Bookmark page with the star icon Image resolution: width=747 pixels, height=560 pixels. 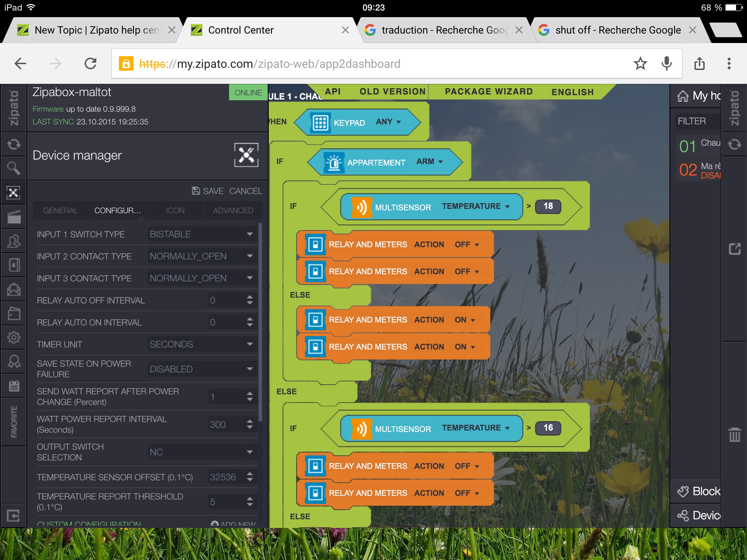[x=640, y=64]
